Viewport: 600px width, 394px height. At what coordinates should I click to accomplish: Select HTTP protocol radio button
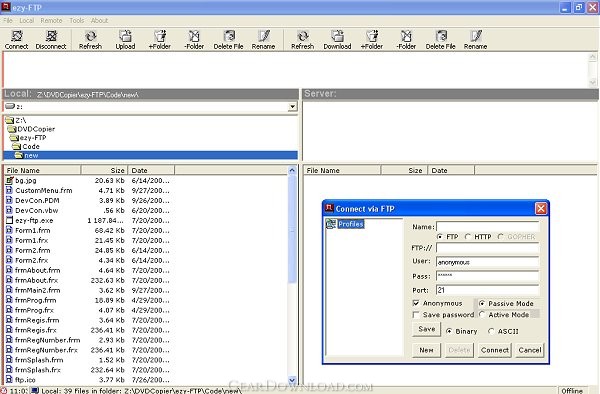click(x=468, y=237)
